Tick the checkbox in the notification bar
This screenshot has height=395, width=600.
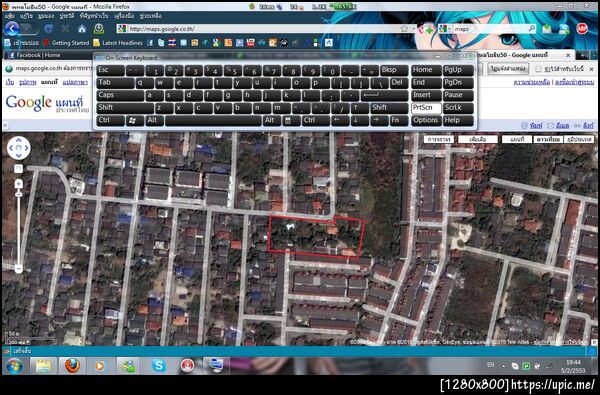[538, 69]
